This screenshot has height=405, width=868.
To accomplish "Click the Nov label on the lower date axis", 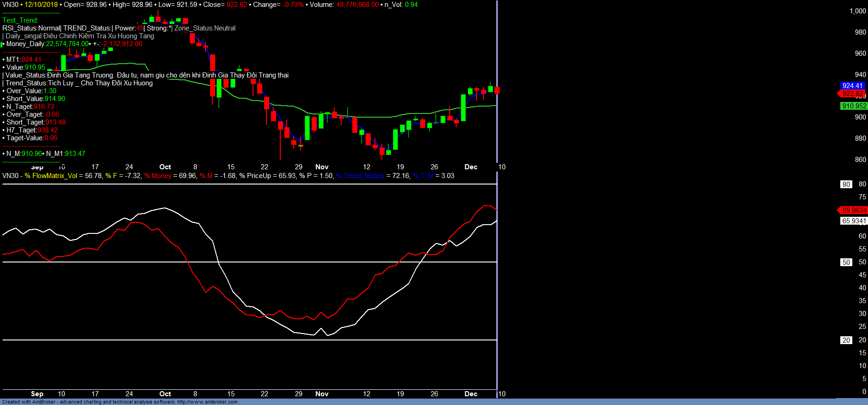I will (322, 394).
